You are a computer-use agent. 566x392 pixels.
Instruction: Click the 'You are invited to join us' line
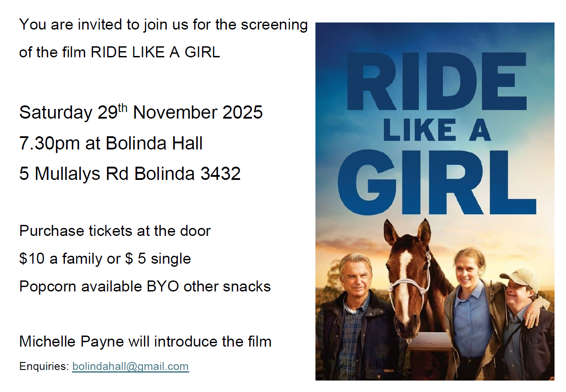click(163, 25)
